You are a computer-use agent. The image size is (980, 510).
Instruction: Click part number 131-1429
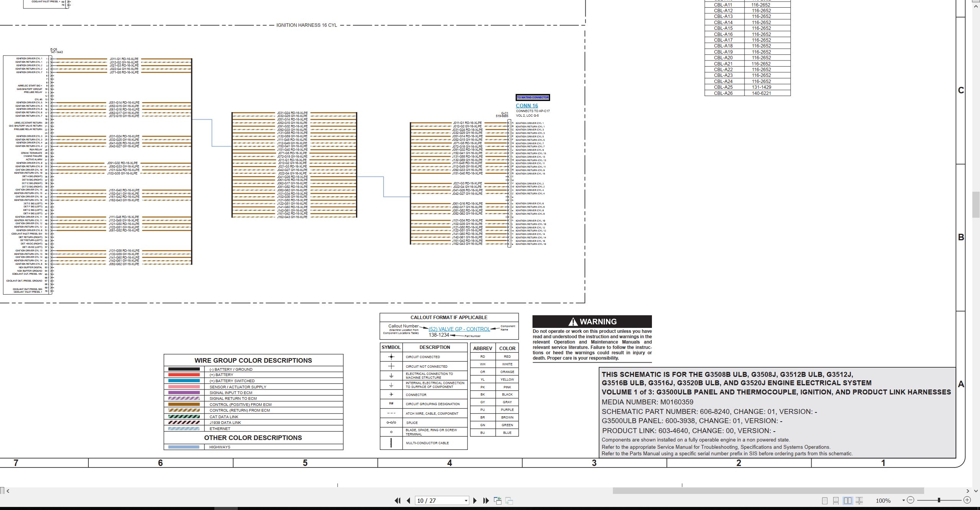(x=761, y=87)
